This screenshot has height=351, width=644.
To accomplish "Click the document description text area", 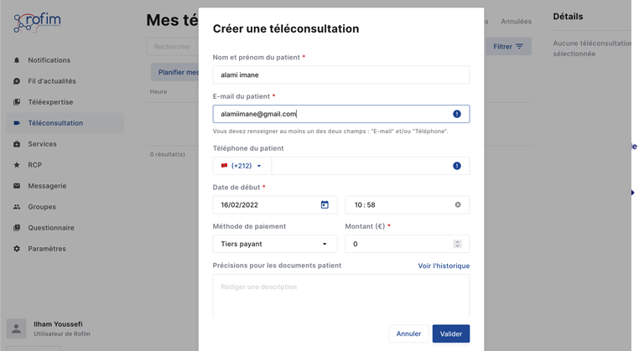I will (341, 296).
